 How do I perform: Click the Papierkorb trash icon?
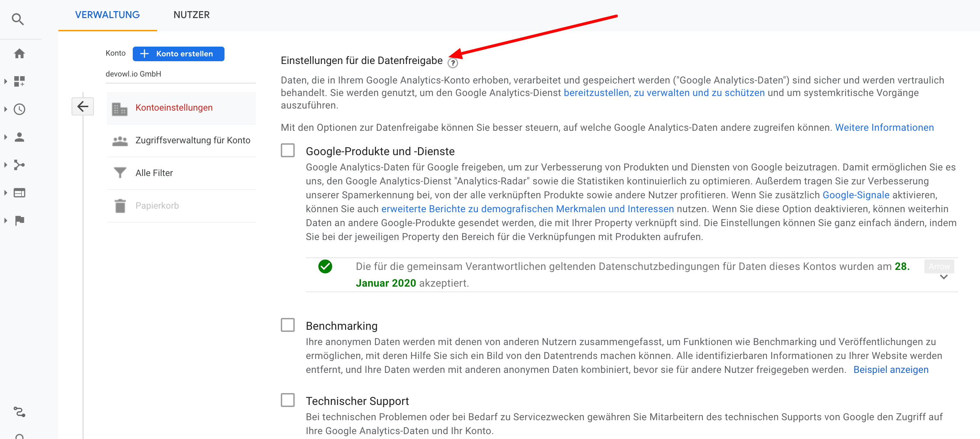click(120, 205)
